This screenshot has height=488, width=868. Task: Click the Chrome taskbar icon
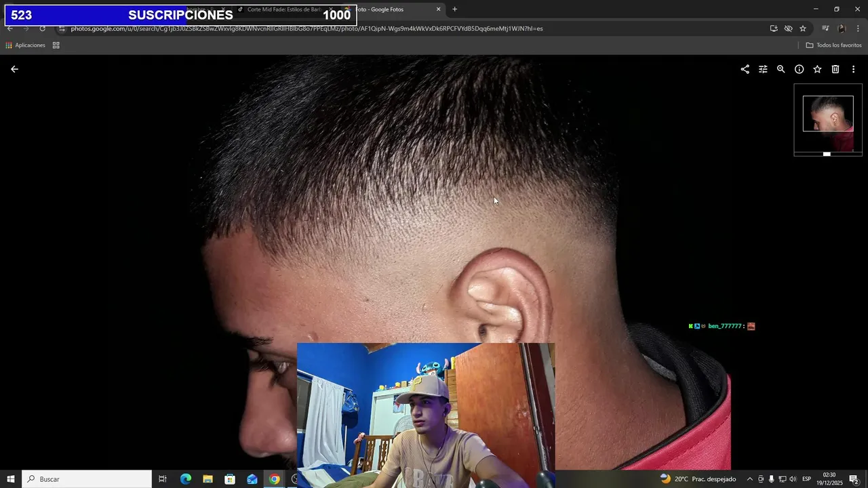(274, 479)
